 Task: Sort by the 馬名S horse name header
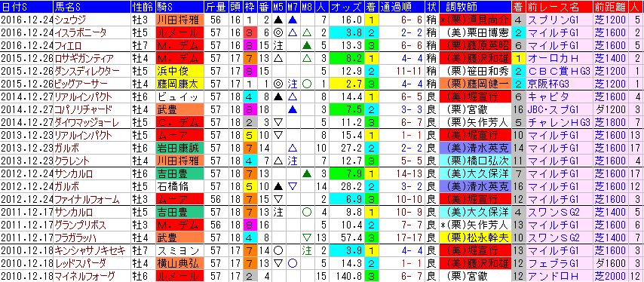click(x=93, y=7)
